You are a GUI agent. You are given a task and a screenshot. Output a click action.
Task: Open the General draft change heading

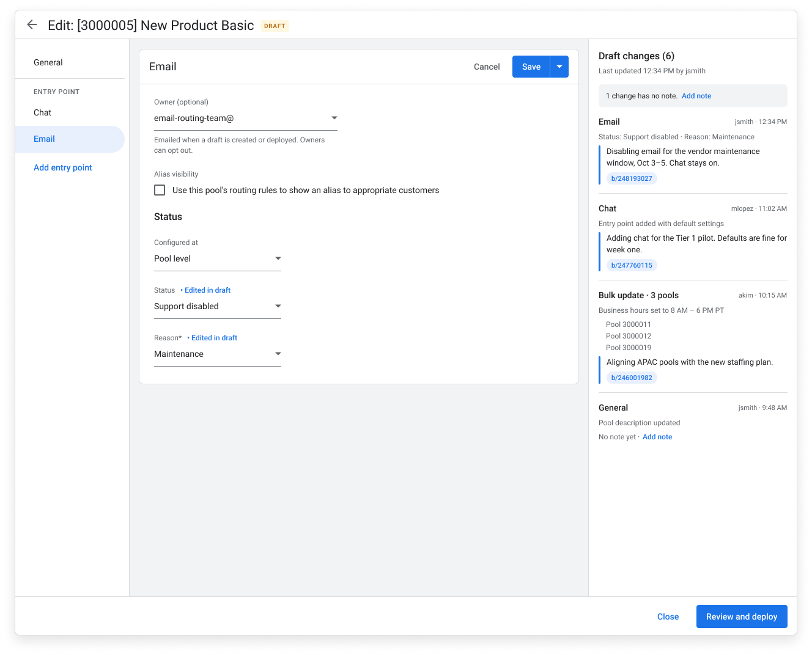pyautogui.click(x=613, y=408)
